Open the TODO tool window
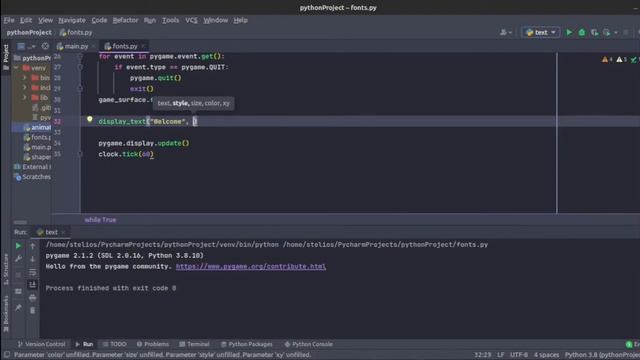 click(114, 344)
